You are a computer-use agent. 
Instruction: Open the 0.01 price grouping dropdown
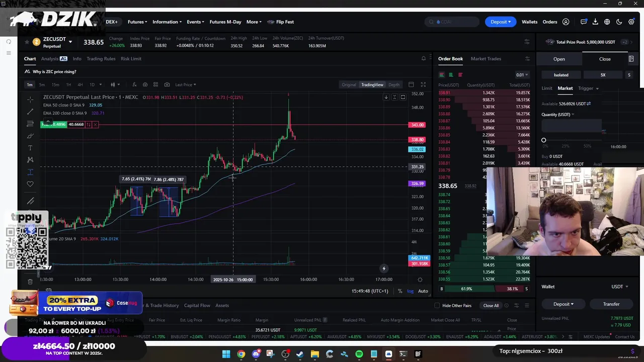tap(522, 75)
